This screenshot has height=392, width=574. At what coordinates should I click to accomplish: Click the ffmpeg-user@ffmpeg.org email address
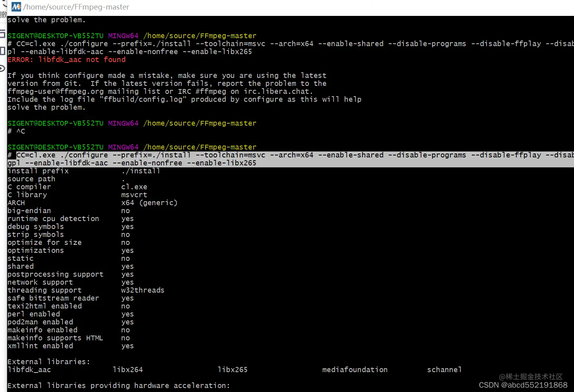click(56, 91)
